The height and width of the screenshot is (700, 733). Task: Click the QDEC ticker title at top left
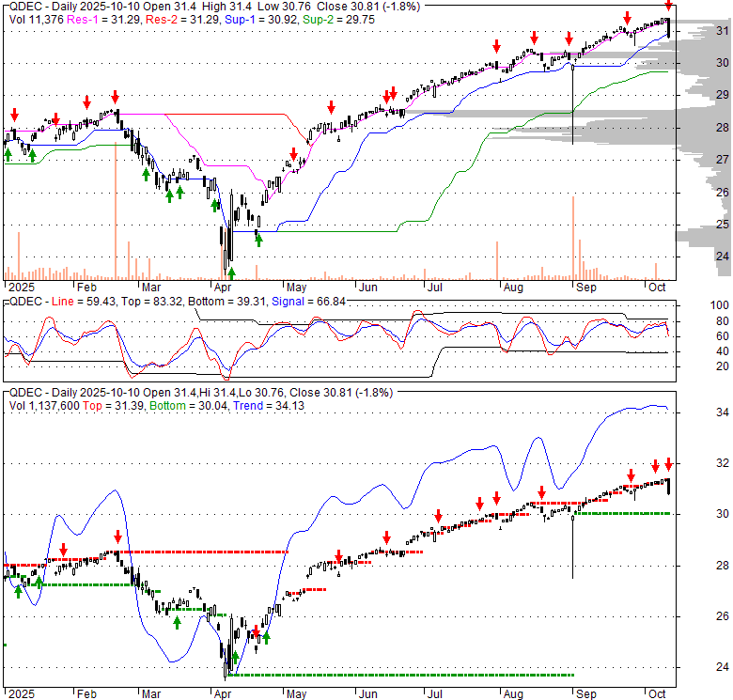click(x=22, y=6)
